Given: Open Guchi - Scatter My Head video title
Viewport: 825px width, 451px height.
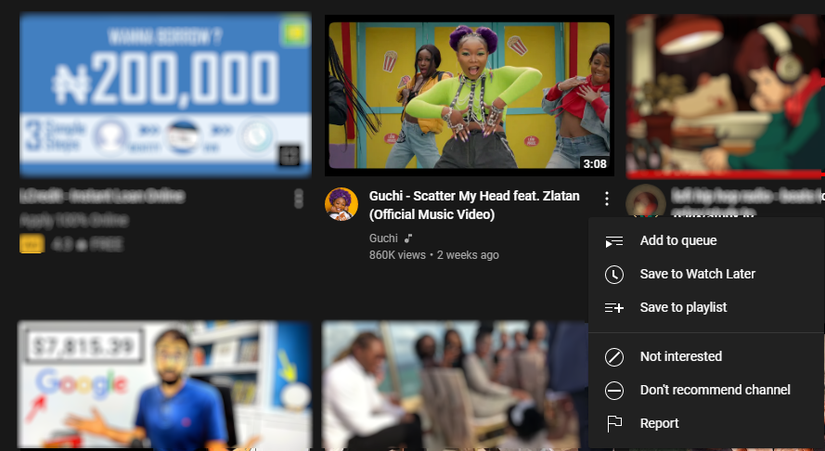Looking at the screenshot, I should pos(474,205).
